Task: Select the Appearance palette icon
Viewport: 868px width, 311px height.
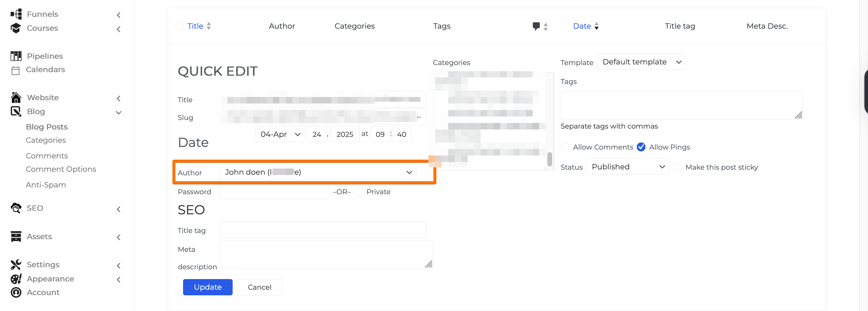Action: [x=16, y=279]
